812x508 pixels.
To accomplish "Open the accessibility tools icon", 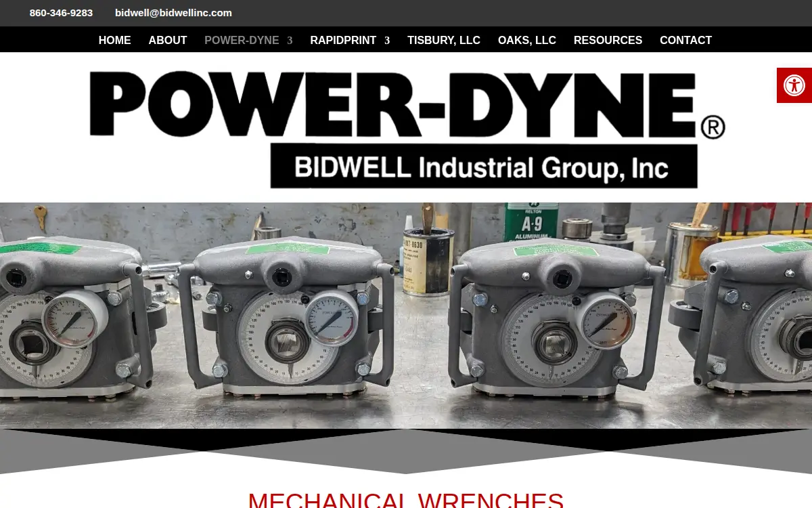I will click(x=794, y=85).
